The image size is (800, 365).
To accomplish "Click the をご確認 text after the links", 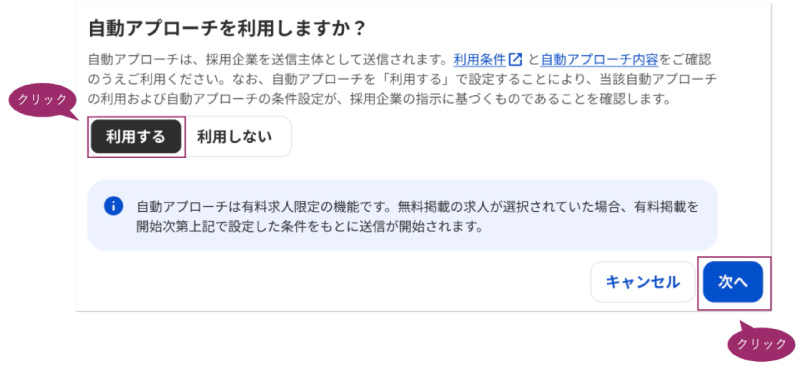I will 685,60.
